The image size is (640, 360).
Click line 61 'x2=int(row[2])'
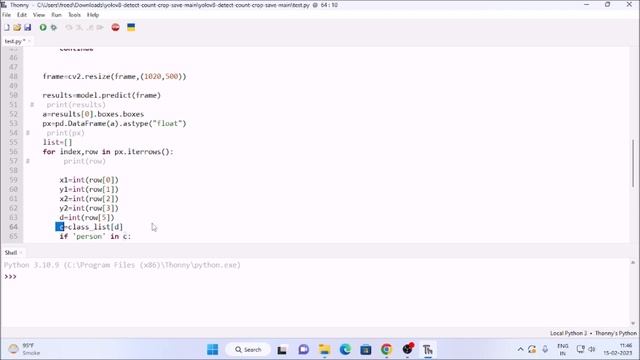89,198
